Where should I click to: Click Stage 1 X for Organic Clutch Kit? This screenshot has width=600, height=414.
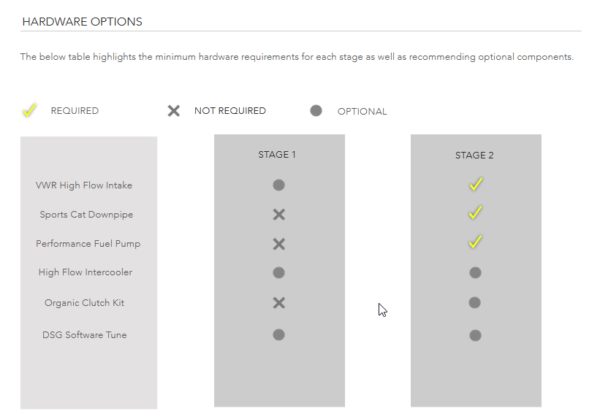point(279,303)
